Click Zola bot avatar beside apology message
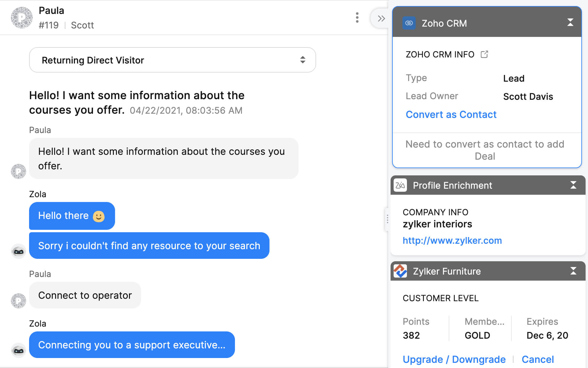 (x=18, y=251)
